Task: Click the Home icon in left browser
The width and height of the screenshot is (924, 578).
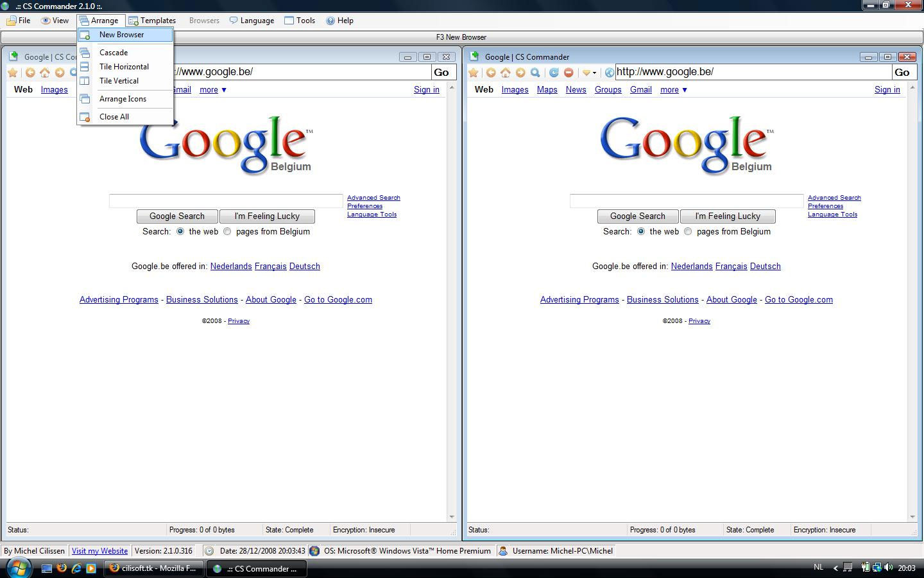Action: pyautogui.click(x=45, y=73)
